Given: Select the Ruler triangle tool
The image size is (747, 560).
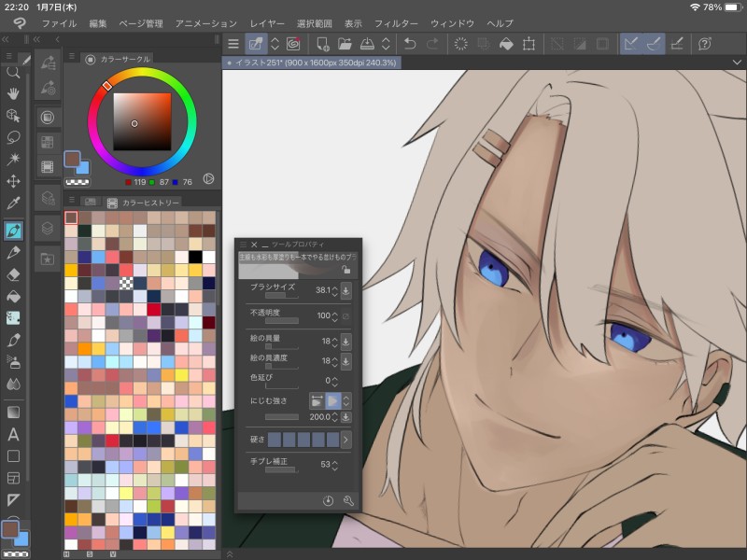Looking at the screenshot, I should point(13,499).
